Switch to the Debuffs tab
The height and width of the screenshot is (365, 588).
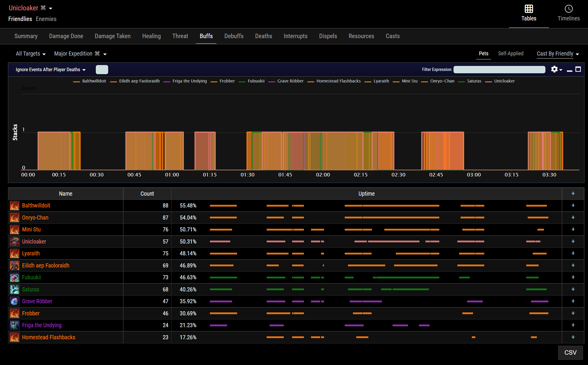234,36
